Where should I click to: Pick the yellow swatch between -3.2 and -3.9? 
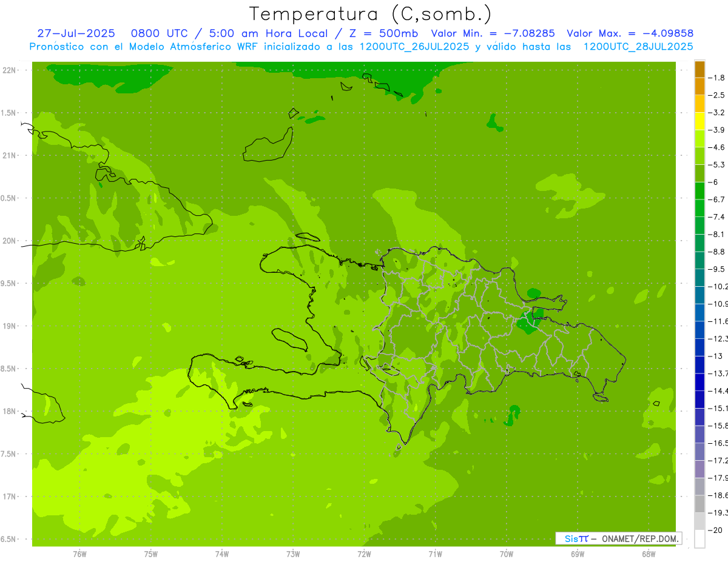699,121
